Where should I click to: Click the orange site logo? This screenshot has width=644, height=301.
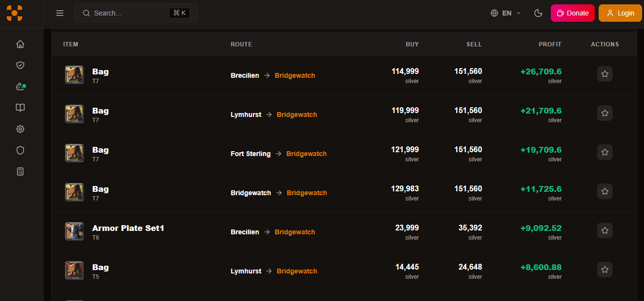click(x=14, y=13)
